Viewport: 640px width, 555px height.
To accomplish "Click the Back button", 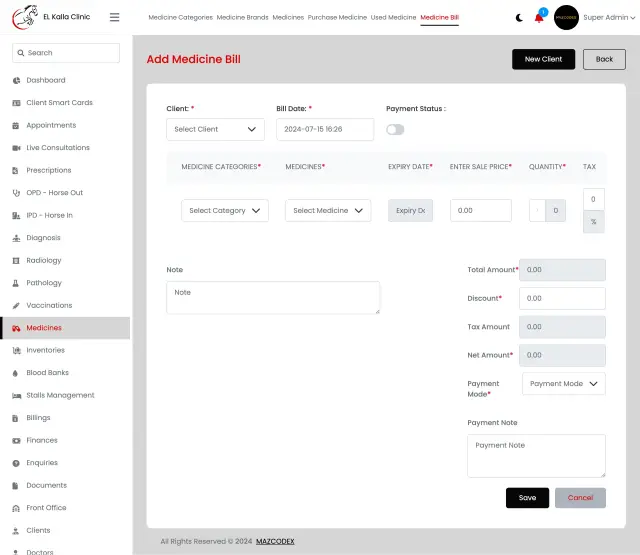I will click(604, 59).
